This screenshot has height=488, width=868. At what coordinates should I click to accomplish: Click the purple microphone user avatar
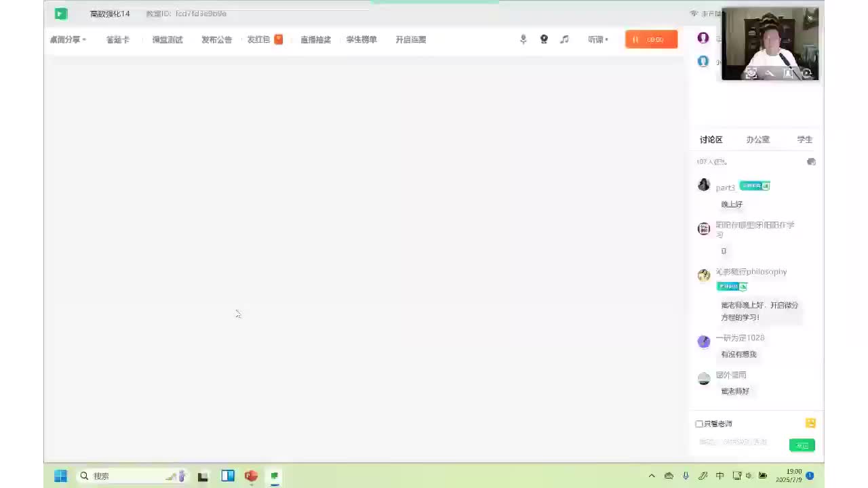[703, 38]
